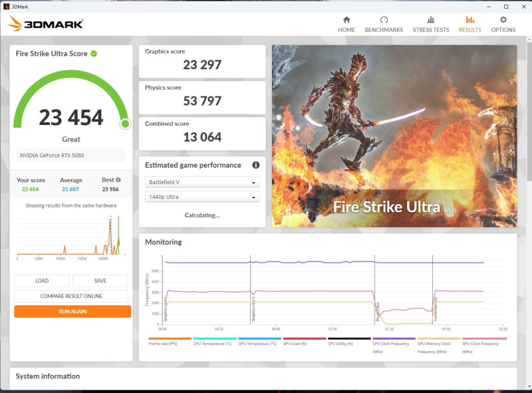
Task: Click 'Showing results from the same hardware' text
Action: tap(71, 205)
